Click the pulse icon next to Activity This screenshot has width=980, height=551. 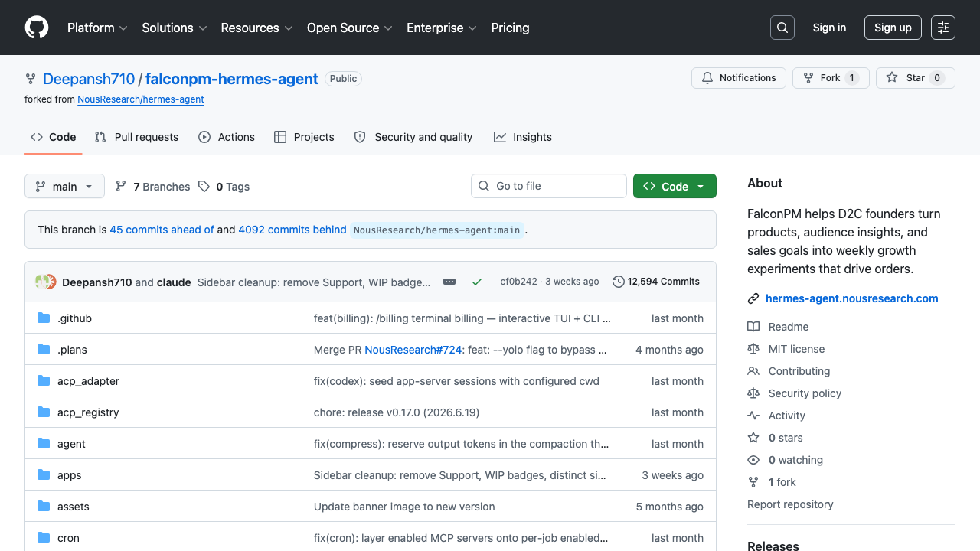[x=753, y=416]
